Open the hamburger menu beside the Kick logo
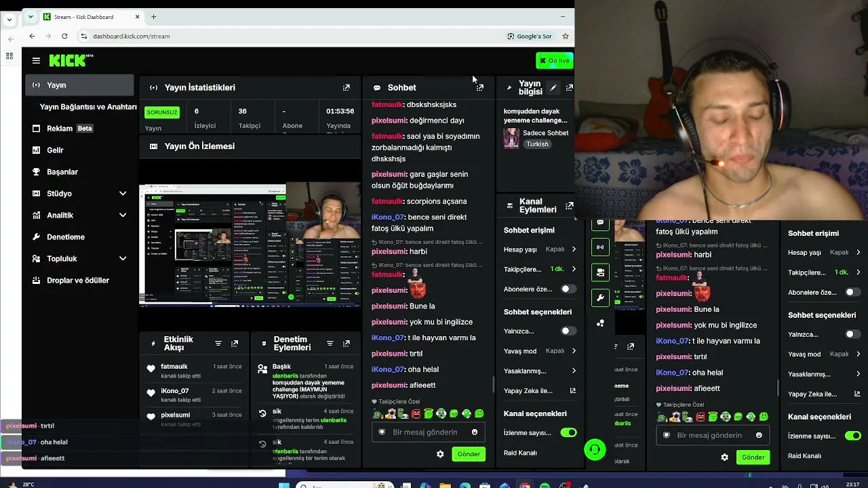This screenshot has height=488, width=868. (36, 60)
